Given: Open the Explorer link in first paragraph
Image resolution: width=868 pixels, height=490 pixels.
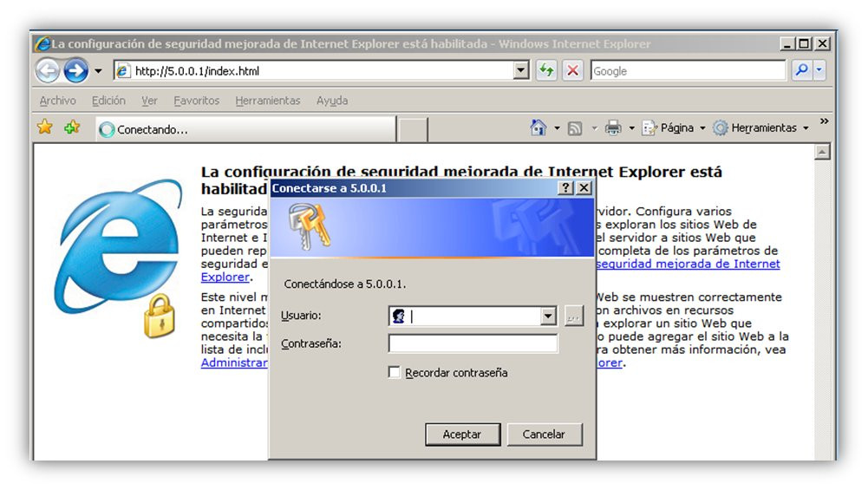Looking at the screenshot, I should click(x=225, y=277).
